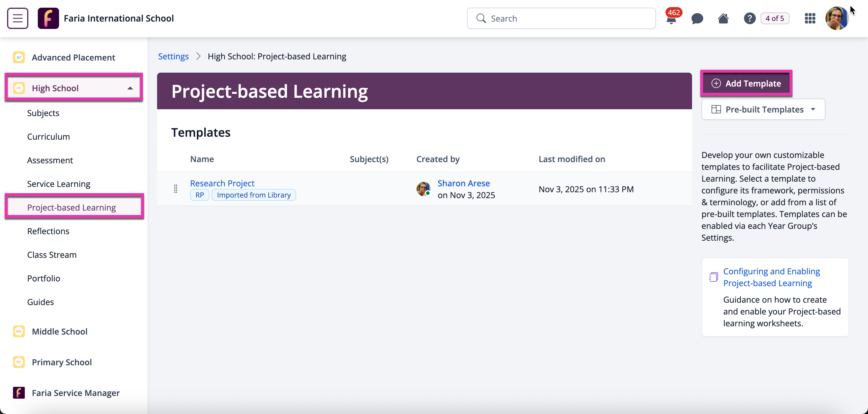Click the RP tag badge

[x=200, y=195]
